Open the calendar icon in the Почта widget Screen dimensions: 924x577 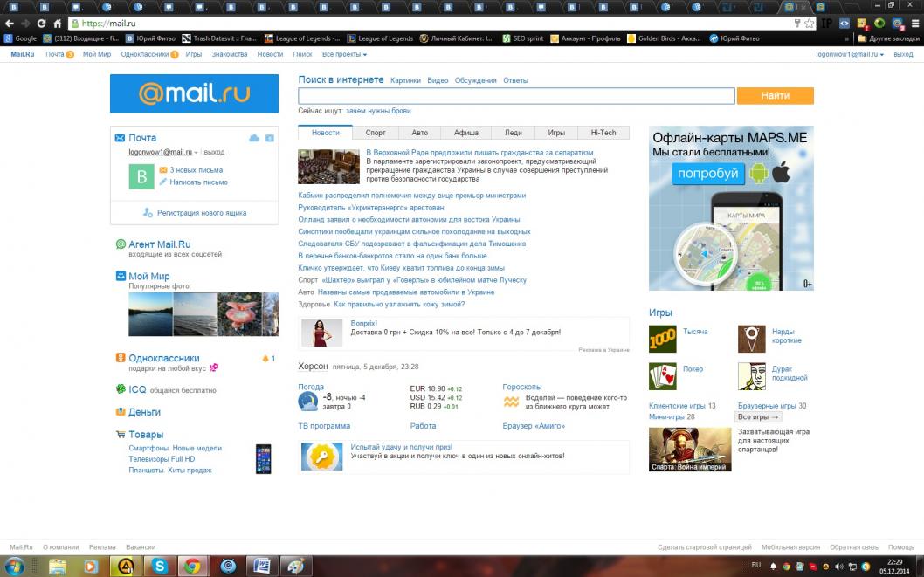270,138
